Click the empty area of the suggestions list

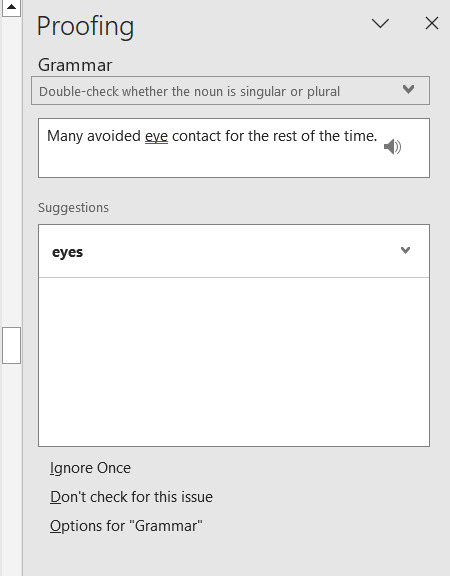[234, 362]
